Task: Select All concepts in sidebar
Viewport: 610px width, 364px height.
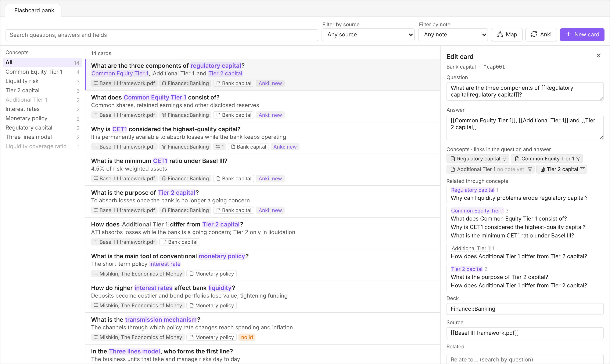Action: pos(42,63)
